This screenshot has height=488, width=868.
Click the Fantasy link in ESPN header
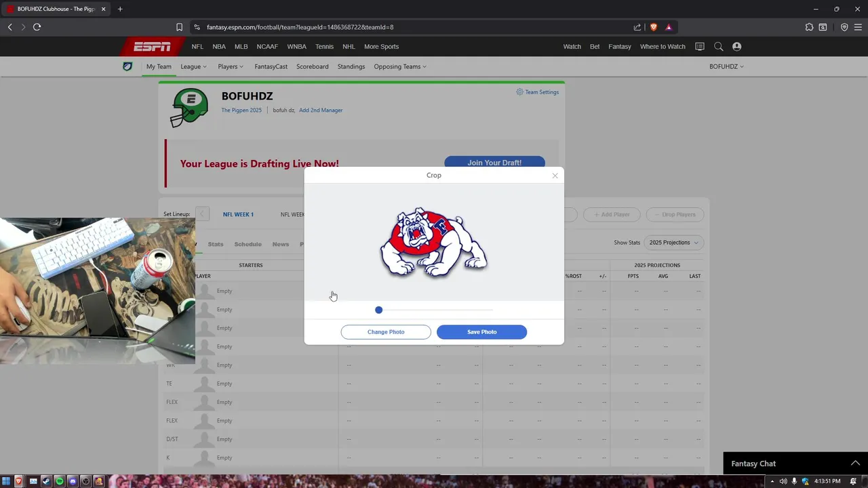click(x=620, y=47)
